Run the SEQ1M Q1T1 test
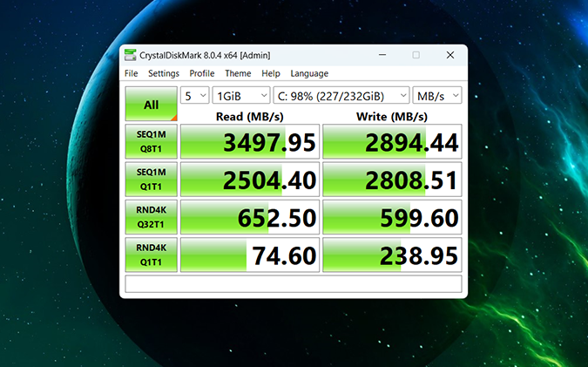Image resolution: width=588 pixels, height=367 pixels. [151, 180]
